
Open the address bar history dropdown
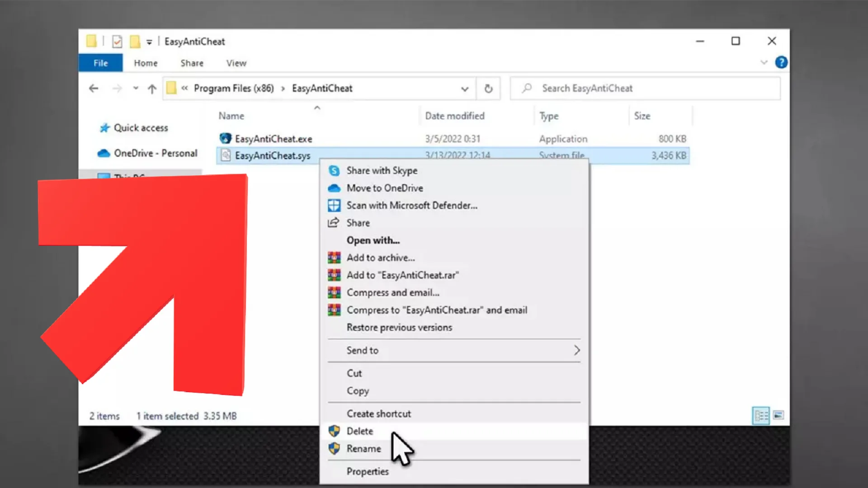(465, 89)
